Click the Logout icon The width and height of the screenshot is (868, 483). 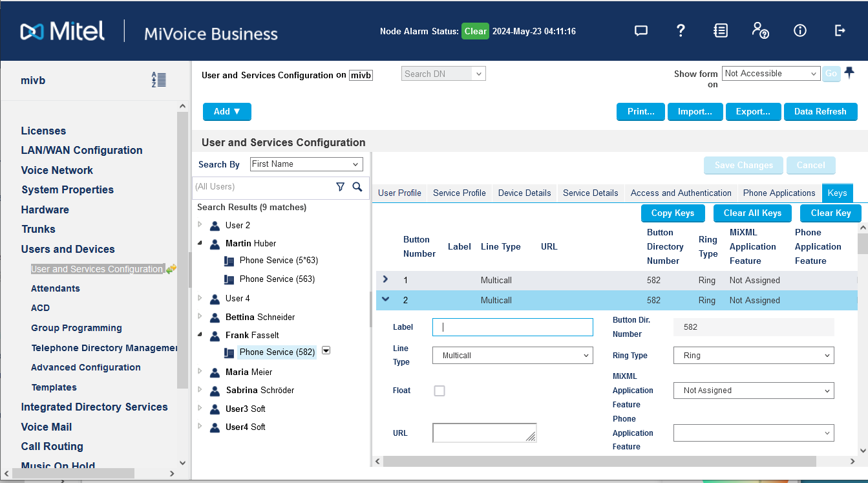(x=840, y=30)
